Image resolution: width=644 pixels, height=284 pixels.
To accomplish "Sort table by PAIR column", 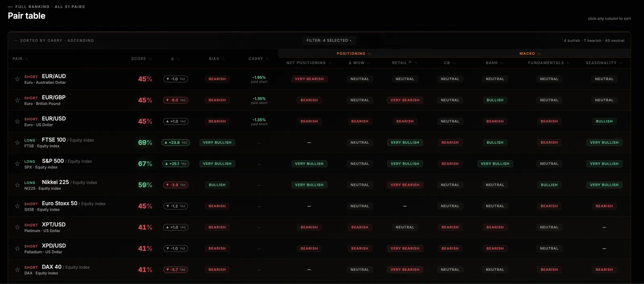I will pos(20,59).
